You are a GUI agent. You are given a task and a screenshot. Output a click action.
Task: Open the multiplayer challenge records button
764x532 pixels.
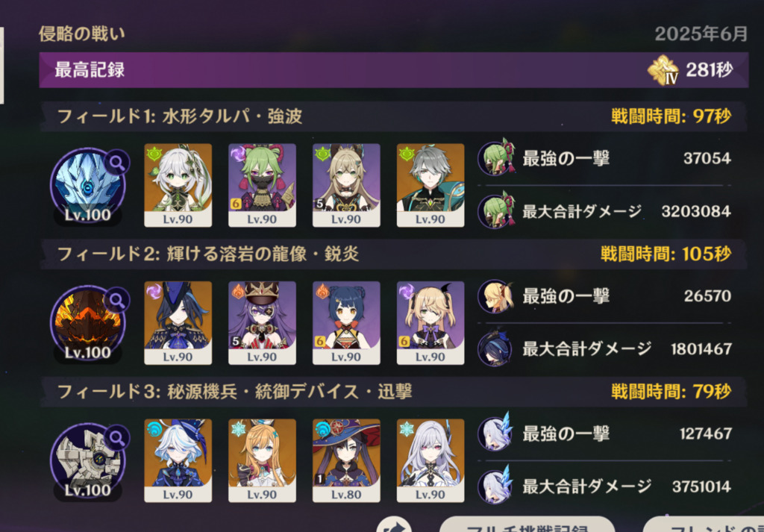[527, 525]
